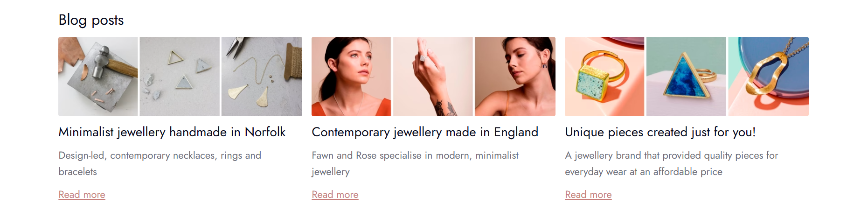Open 'Unique pieces created just for you!' title
Screen dimensions: 868x217
(x=660, y=133)
